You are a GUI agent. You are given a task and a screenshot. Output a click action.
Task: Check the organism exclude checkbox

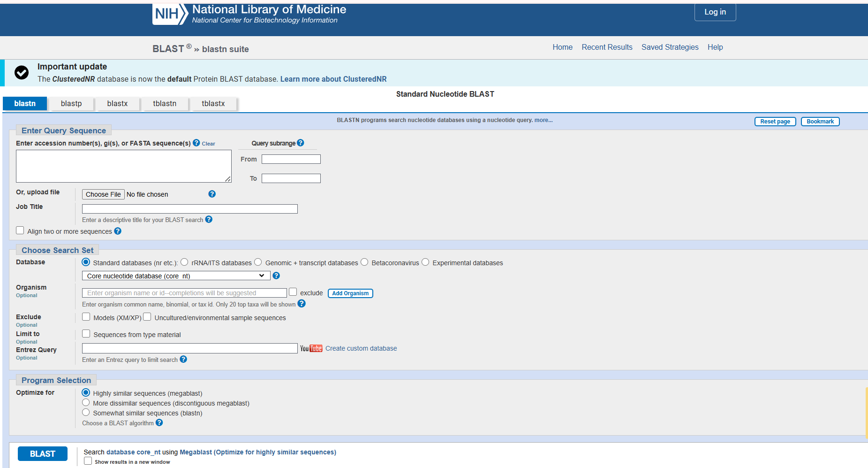[293, 292]
